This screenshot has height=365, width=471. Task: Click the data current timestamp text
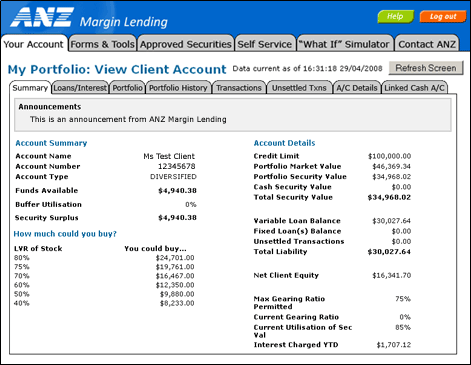coord(307,69)
